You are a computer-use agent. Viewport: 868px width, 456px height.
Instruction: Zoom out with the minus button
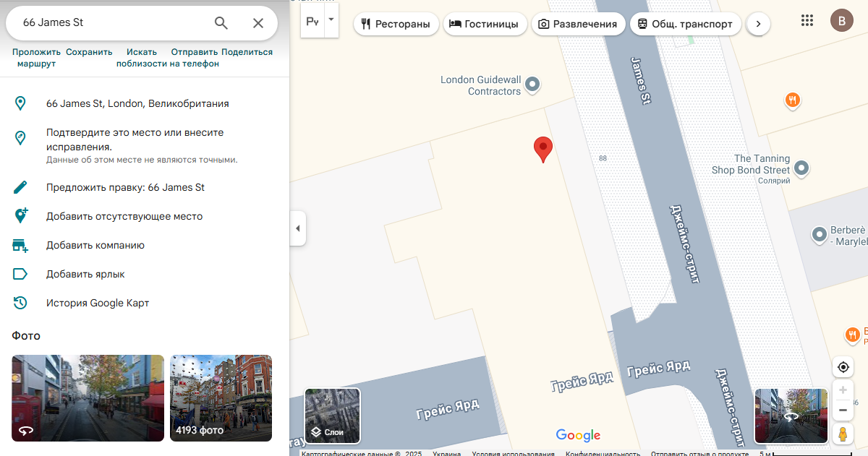point(843,410)
